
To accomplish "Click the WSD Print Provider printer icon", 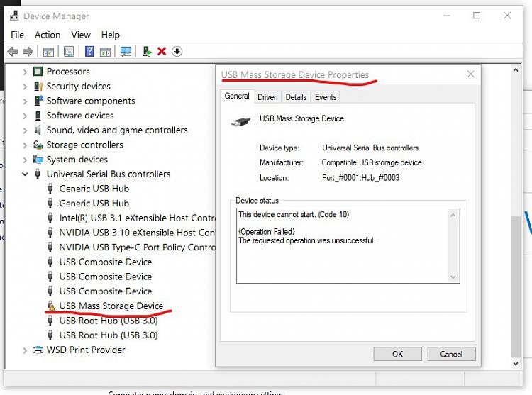I will coord(38,350).
